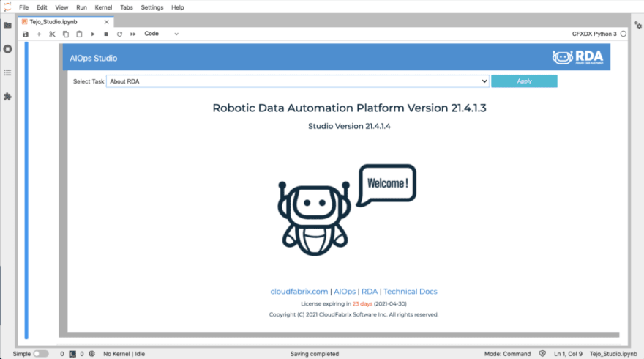644x359 pixels.
Task: Open the Kernel menu
Action: pyautogui.click(x=103, y=7)
